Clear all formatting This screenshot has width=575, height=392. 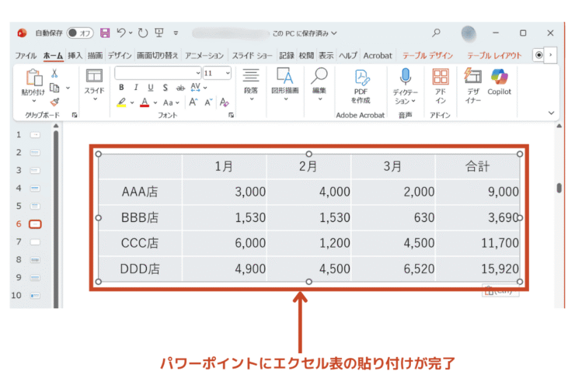tap(224, 102)
